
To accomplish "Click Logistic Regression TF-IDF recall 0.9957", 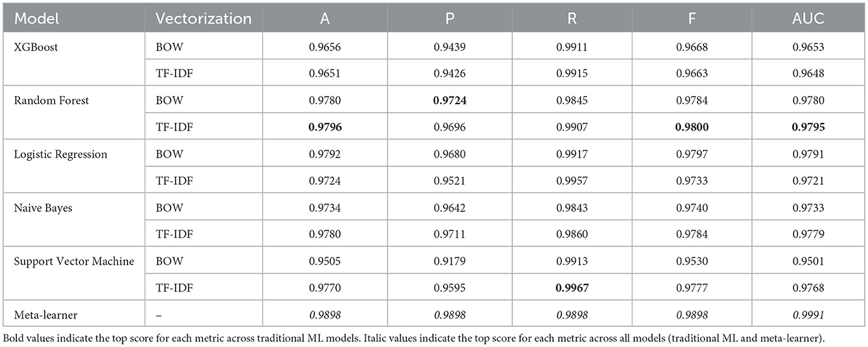I will point(572,180).
